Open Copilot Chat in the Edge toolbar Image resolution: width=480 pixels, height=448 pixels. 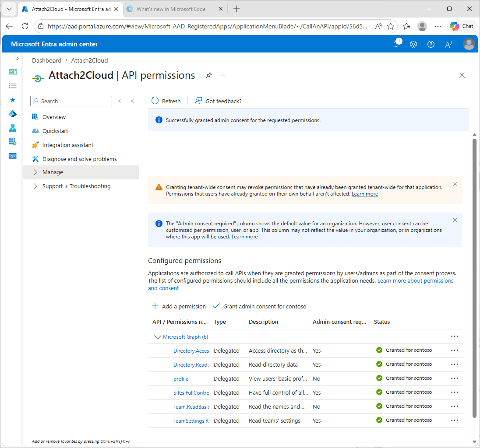pos(462,26)
